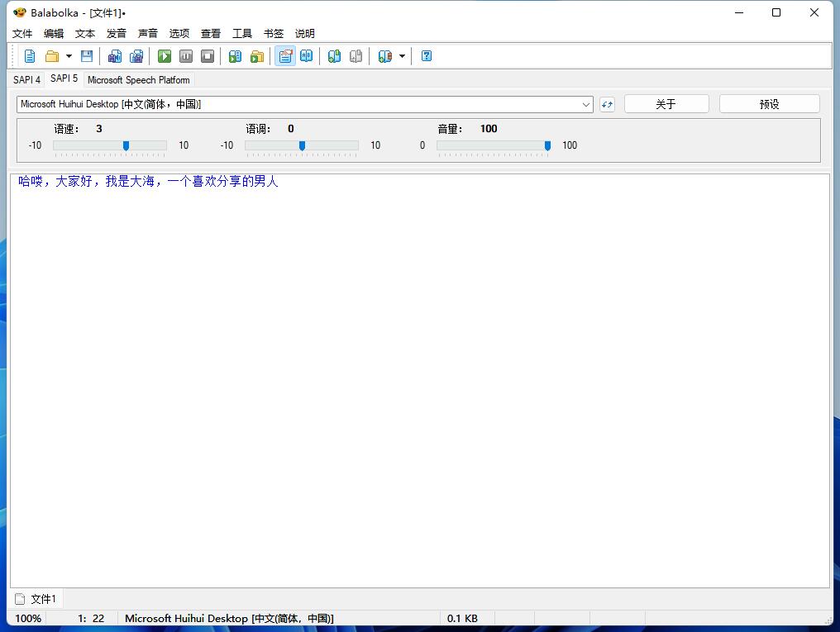Viewport: 840px width, 632px height.
Task: Select the SAPI 4 tab
Action: [26, 80]
